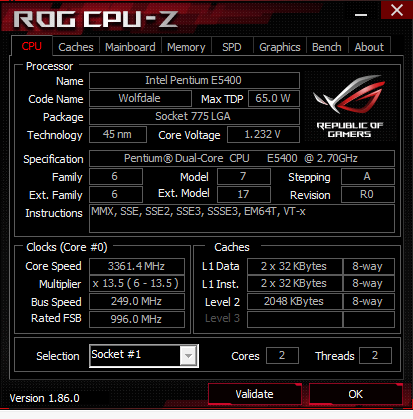Open the Mainboard tab
This screenshot has height=419, width=413.
tap(130, 47)
